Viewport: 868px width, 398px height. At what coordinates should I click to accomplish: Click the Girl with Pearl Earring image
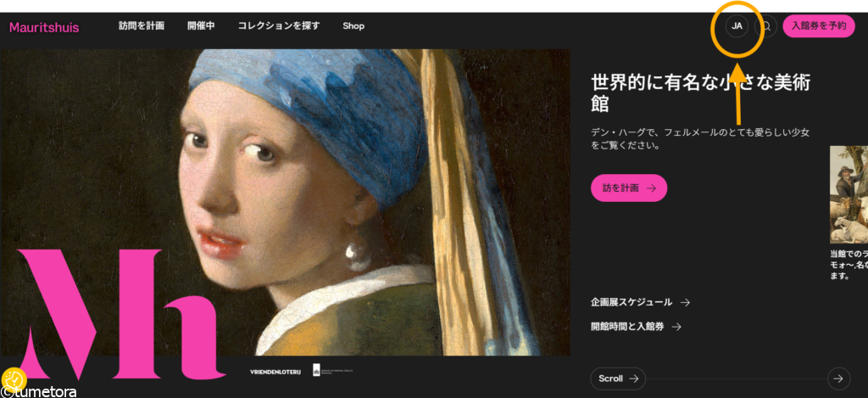click(x=285, y=202)
